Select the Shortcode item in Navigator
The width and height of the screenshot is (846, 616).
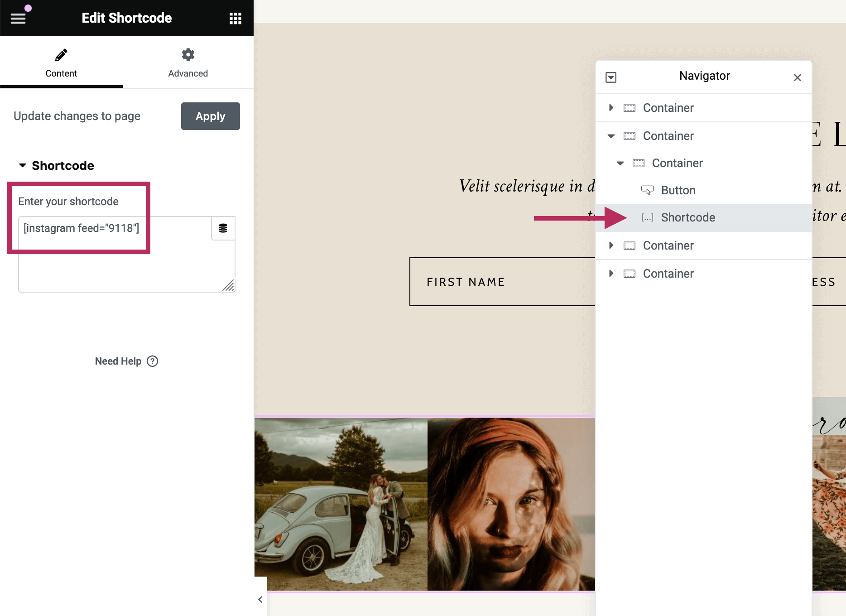pos(687,217)
